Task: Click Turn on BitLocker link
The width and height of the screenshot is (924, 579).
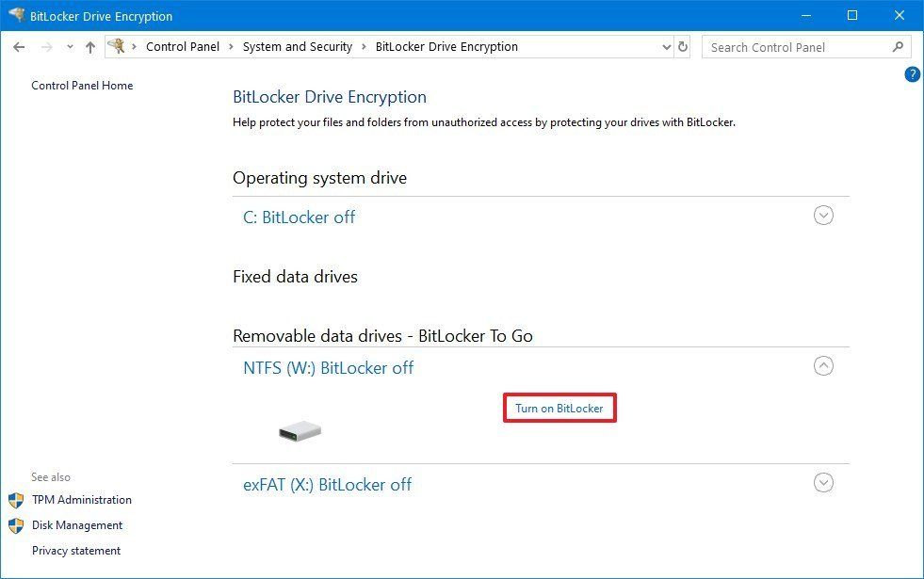Action: (x=559, y=409)
